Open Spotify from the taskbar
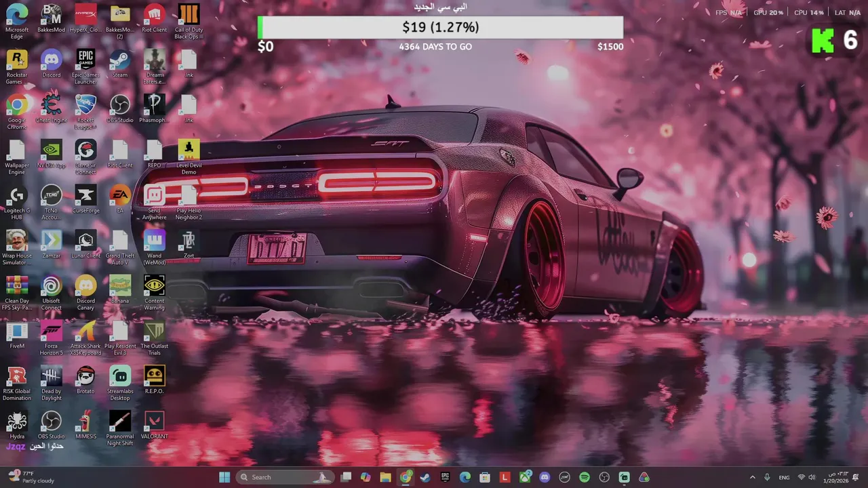This screenshot has height=488, width=868. (x=585, y=477)
